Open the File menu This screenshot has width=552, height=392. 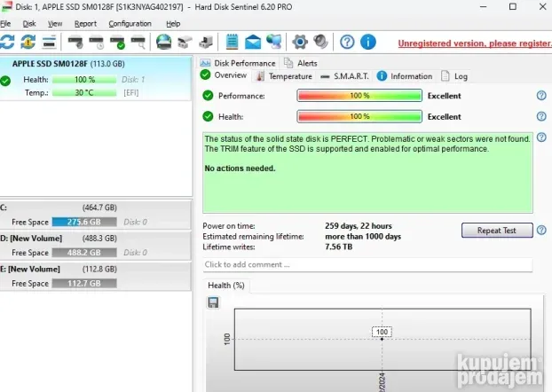5,24
